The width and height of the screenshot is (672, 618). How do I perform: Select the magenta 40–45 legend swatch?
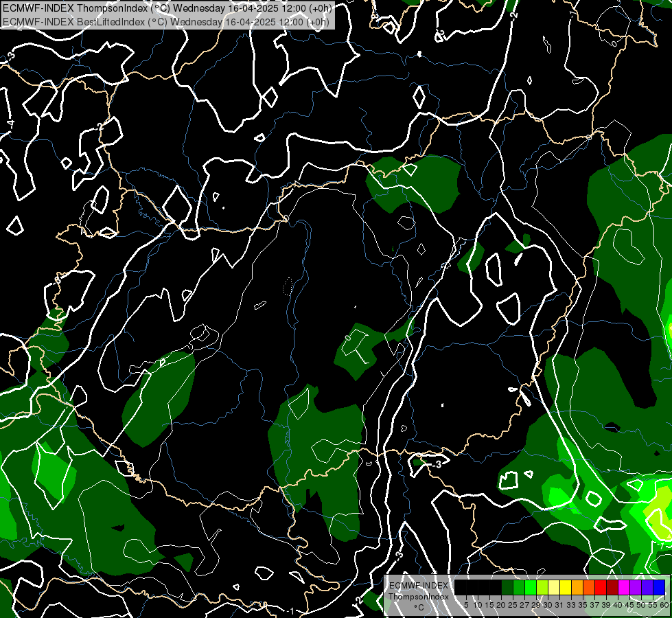pos(624,587)
